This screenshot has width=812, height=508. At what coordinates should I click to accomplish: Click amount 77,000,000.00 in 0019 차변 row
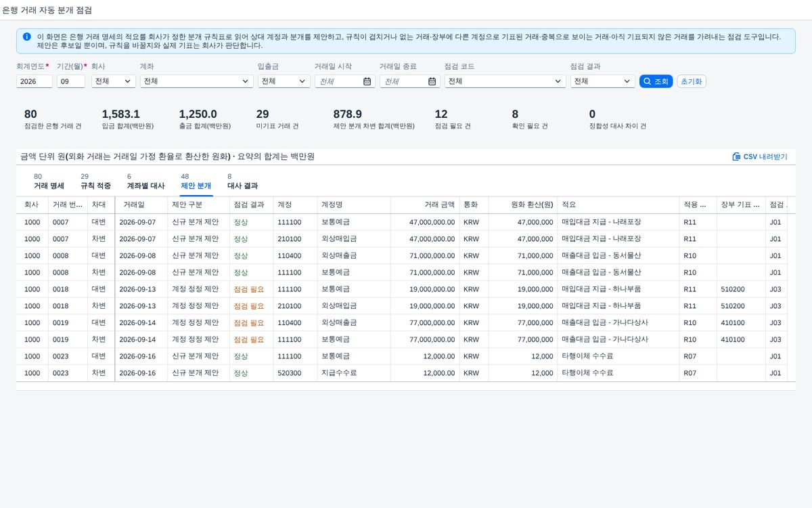tap(432, 339)
